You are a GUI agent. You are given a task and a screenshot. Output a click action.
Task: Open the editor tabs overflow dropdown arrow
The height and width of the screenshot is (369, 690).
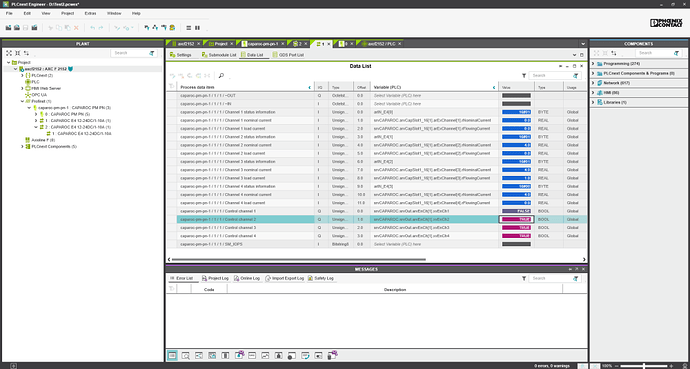[x=583, y=44]
